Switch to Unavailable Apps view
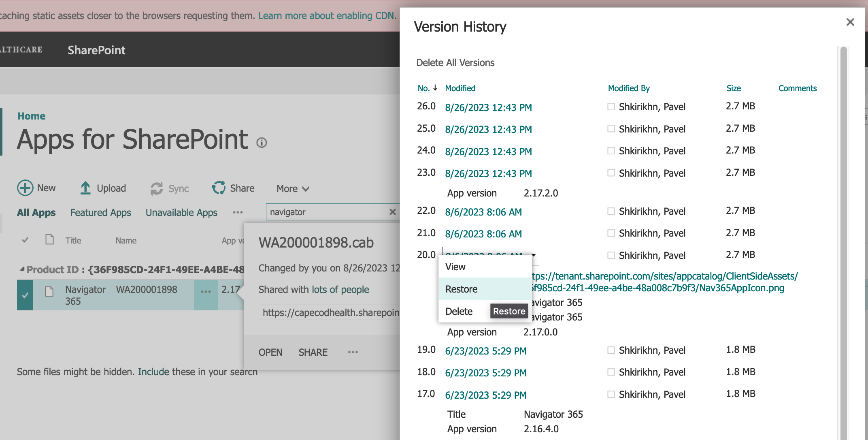868x440 pixels. tap(181, 212)
